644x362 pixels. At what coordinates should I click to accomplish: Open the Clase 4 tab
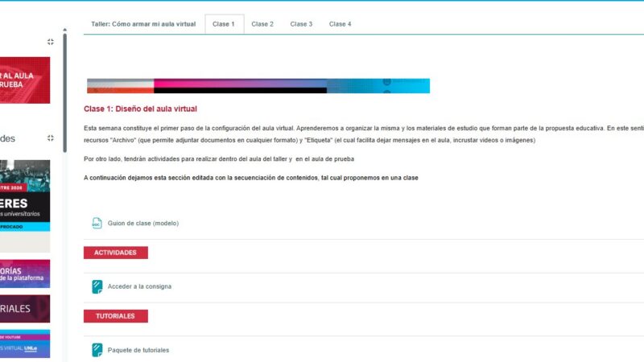340,24
